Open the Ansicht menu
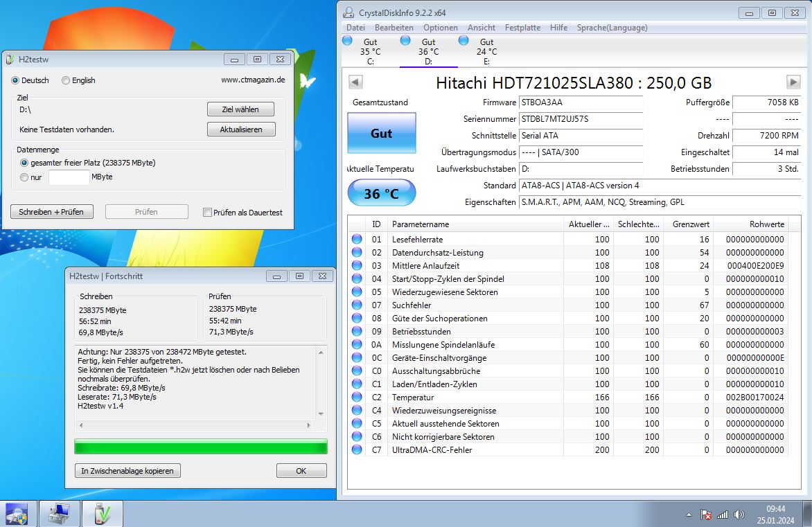The image size is (812, 527). click(482, 28)
